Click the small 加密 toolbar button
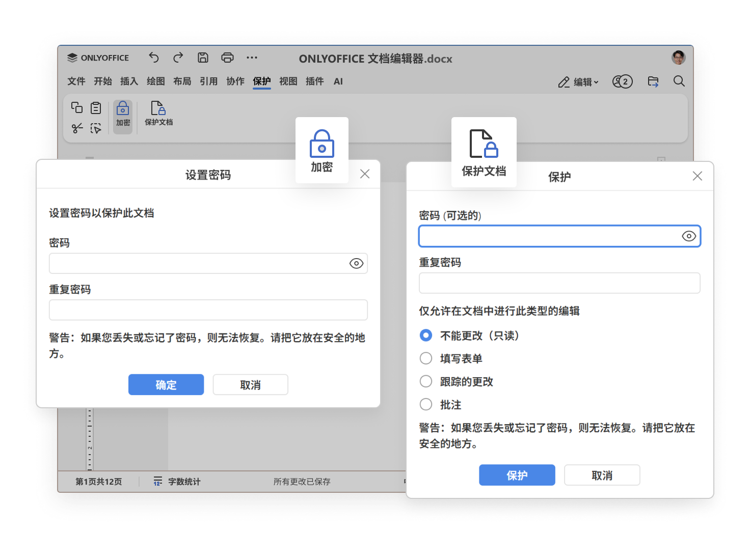The width and height of the screenshot is (750, 560). coord(123,117)
